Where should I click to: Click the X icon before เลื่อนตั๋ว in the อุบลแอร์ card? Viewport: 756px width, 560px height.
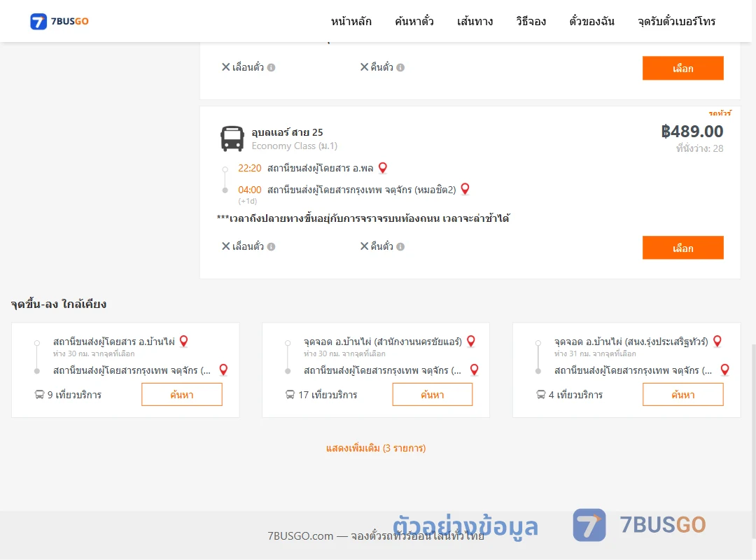pyautogui.click(x=225, y=246)
